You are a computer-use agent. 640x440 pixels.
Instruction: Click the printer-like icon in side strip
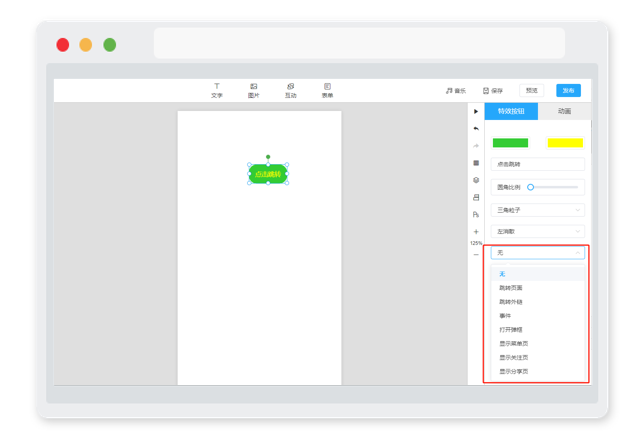coord(476,197)
